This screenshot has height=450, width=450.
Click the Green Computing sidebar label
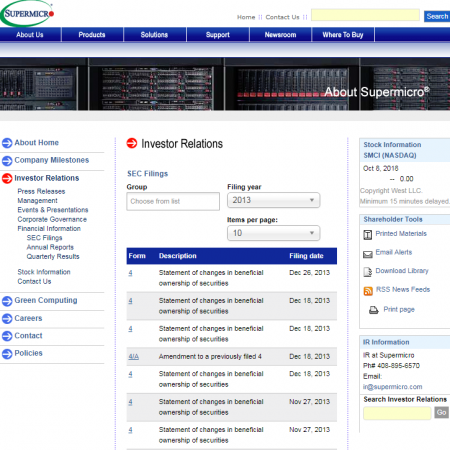coord(46,300)
